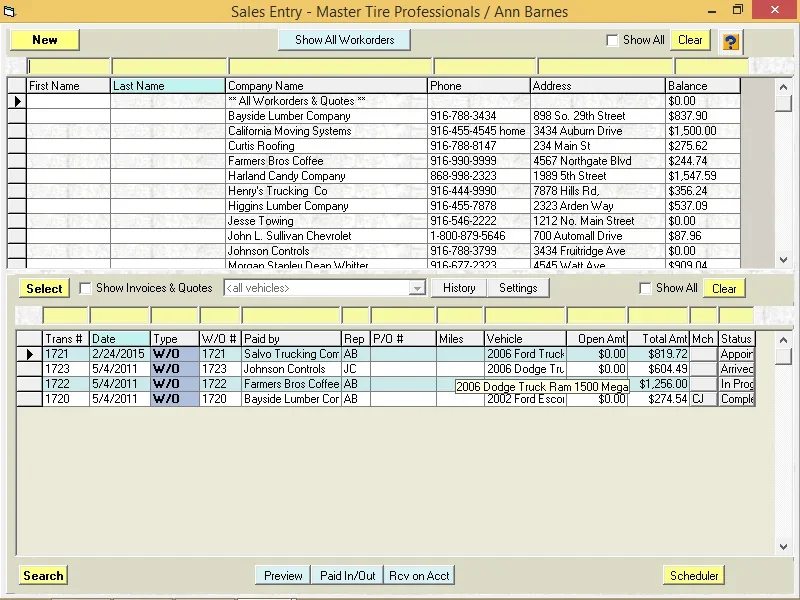
Task: Click the yellow help question mark icon
Action: click(731, 41)
